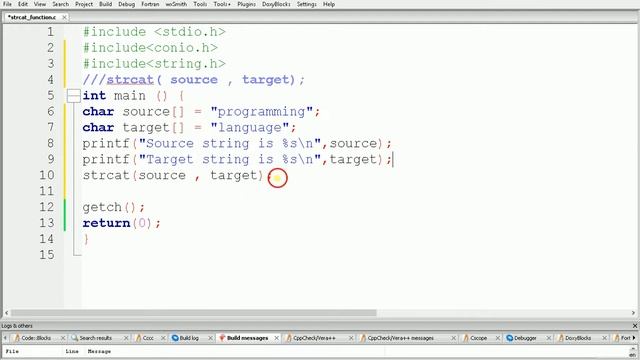The image size is (640, 360).
Task: Close the CppCheck/Vera++ messages tab
Action: click(x=453, y=338)
